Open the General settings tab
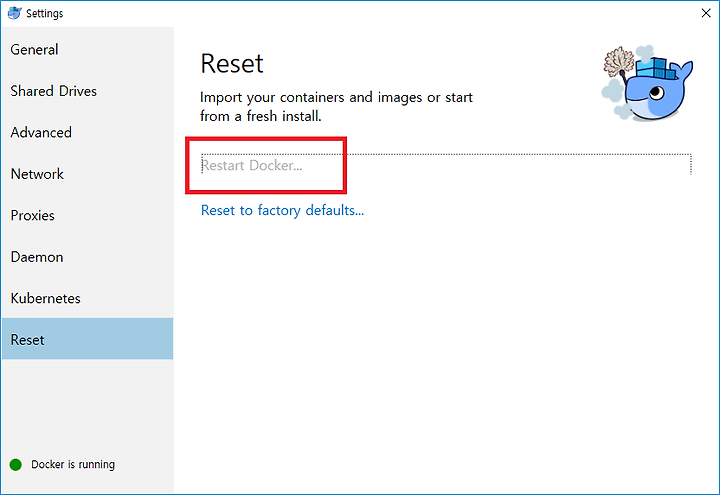This screenshot has height=495, width=720. coord(87,49)
